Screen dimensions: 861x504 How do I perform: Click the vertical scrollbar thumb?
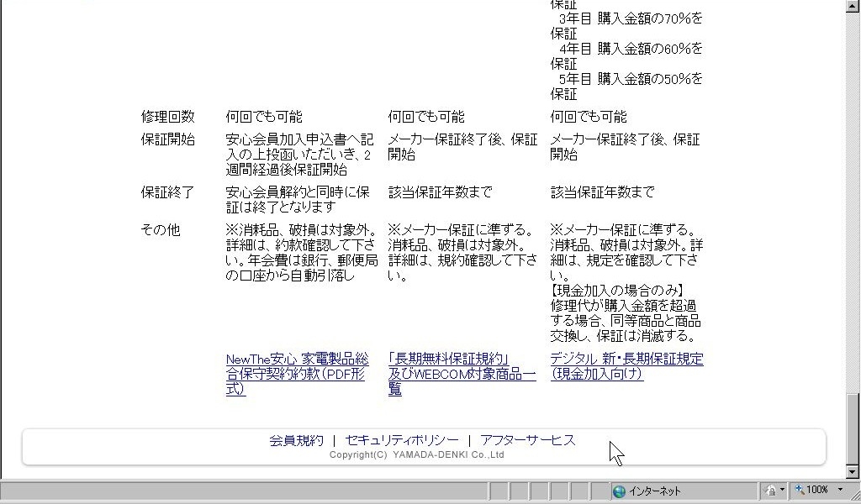pyautogui.click(x=853, y=429)
